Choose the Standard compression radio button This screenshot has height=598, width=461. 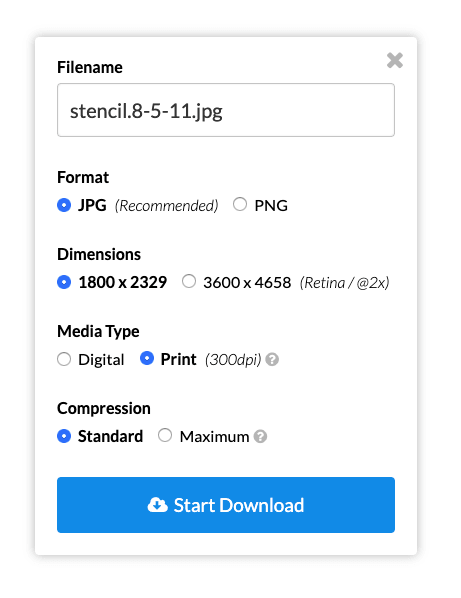click(64, 436)
